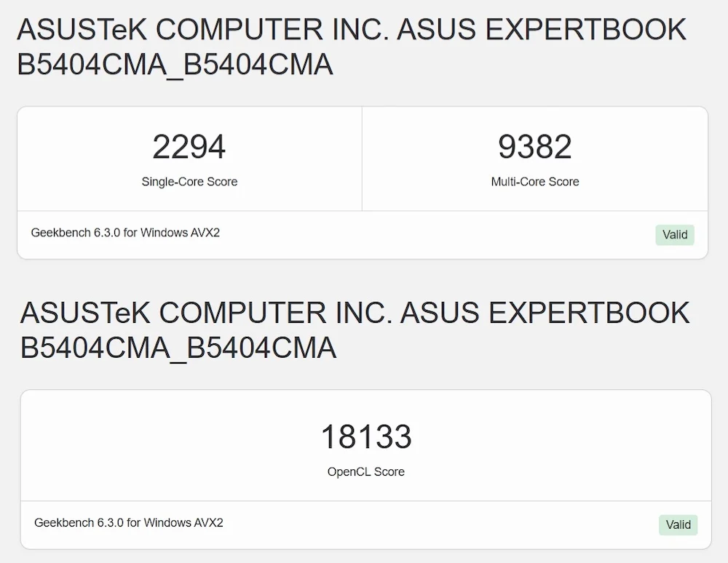728x563 pixels.
Task: Click Geekbench 6.3.0 text below OpenCL score
Action: pos(112,522)
